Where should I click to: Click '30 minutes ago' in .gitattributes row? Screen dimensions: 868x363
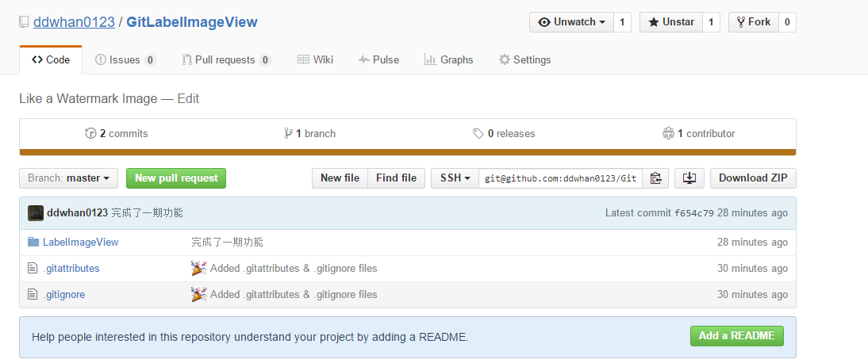pyautogui.click(x=752, y=269)
